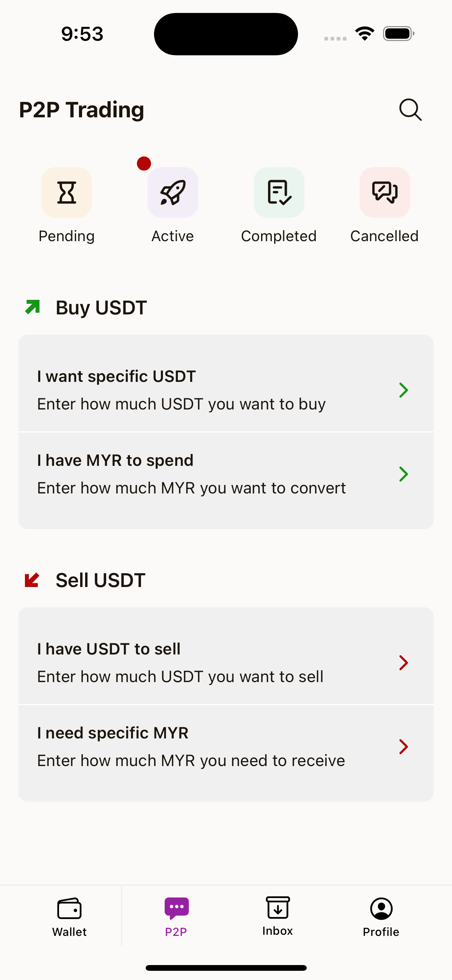Viewport: 452px width, 980px height.
Task: Go to the Profile tab
Action: tap(381, 916)
